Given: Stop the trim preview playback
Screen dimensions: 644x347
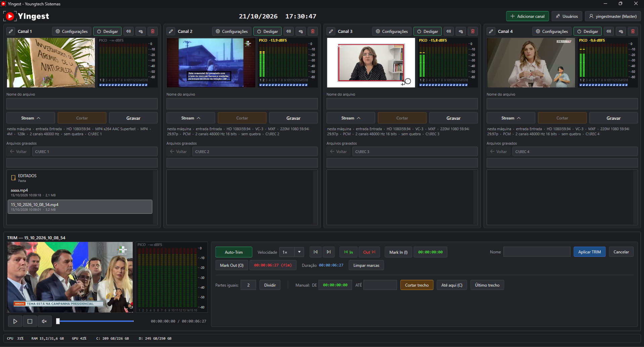Looking at the screenshot, I should [30, 321].
